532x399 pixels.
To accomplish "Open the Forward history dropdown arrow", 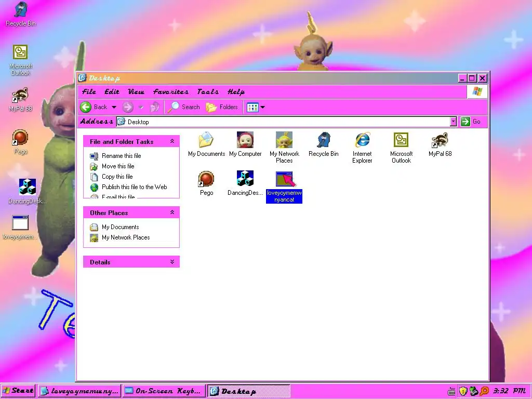I will pyautogui.click(x=141, y=107).
